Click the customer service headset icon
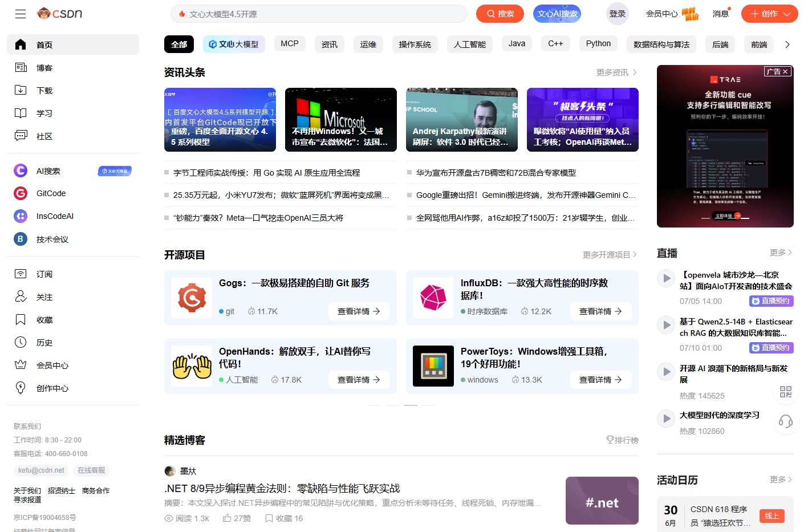Viewport: 812px width, 532px height. tap(786, 421)
